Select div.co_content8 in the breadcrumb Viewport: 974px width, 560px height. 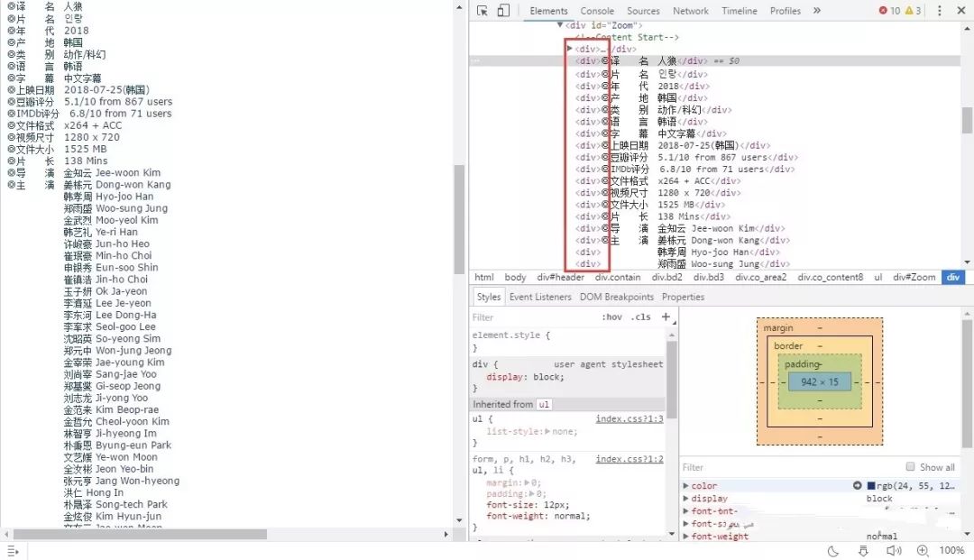(x=830, y=277)
